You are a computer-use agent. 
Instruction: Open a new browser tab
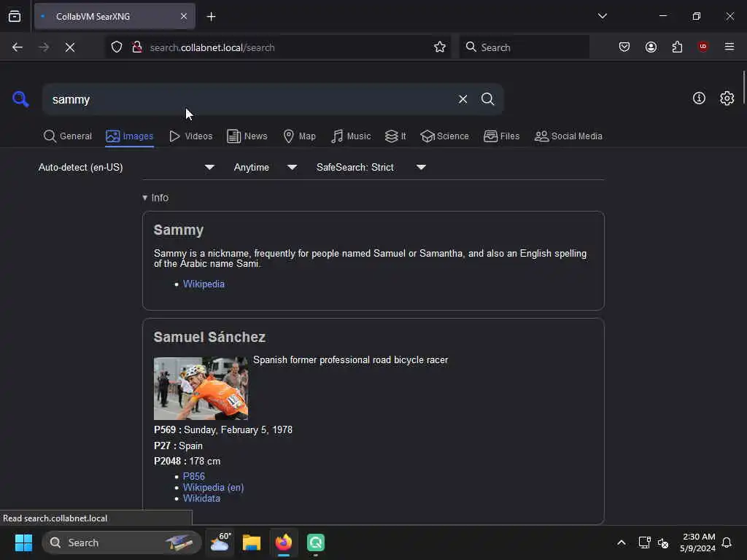point(211,17)
